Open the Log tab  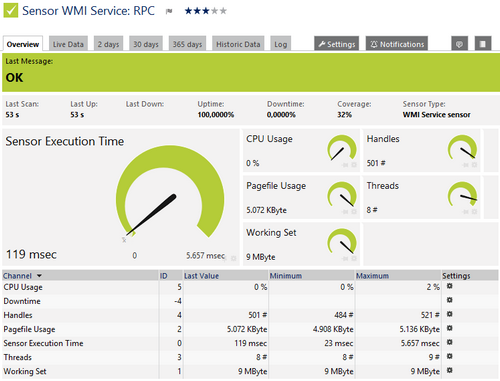281,44
